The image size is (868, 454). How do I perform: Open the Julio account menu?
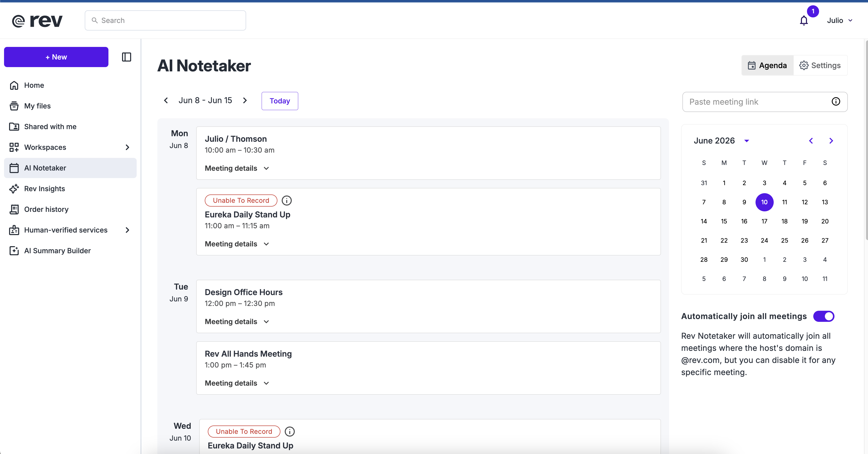click(840, 21)
